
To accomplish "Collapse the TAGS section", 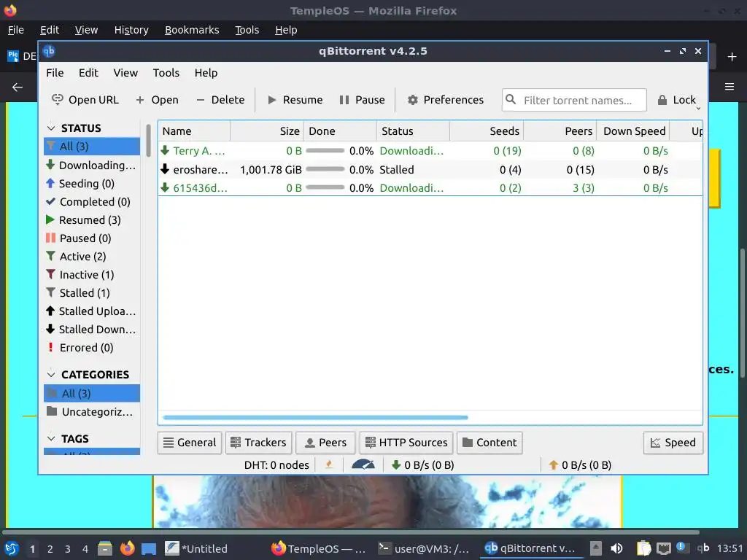I will coord(51,438).
